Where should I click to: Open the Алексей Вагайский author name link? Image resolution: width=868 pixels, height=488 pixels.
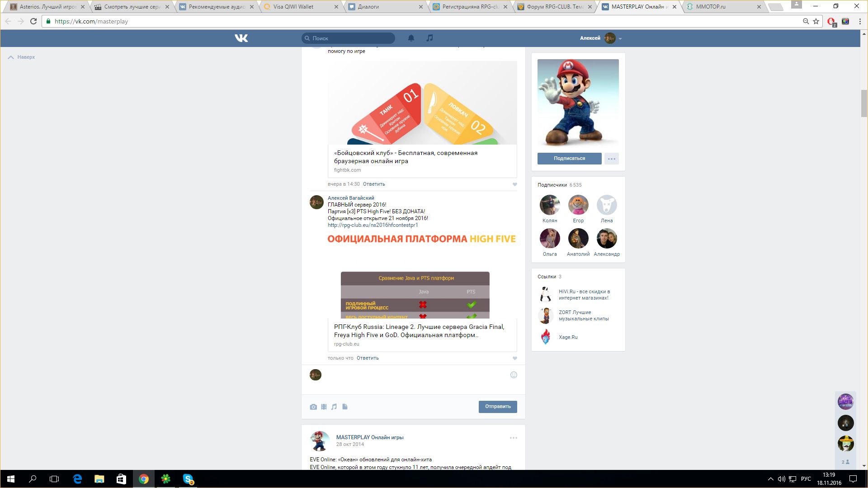(x=351, y=198)
